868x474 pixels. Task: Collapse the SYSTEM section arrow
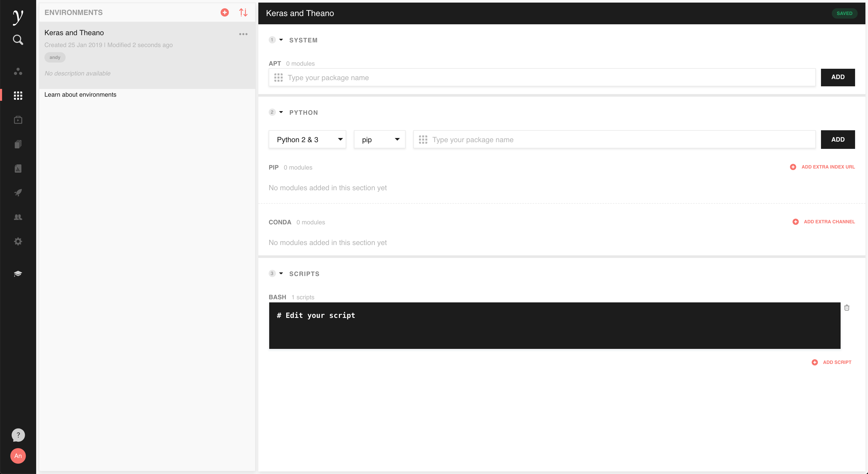(281, 40)
